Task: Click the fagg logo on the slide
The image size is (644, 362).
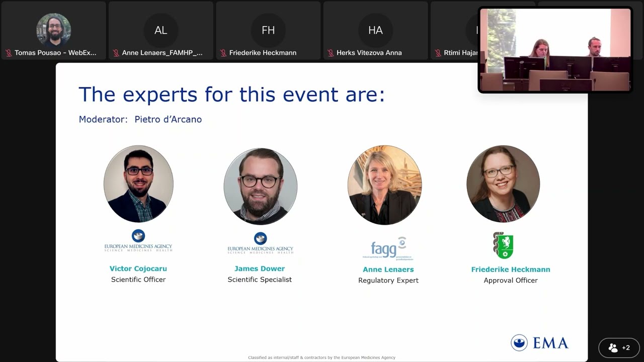Action: (388, 248)
